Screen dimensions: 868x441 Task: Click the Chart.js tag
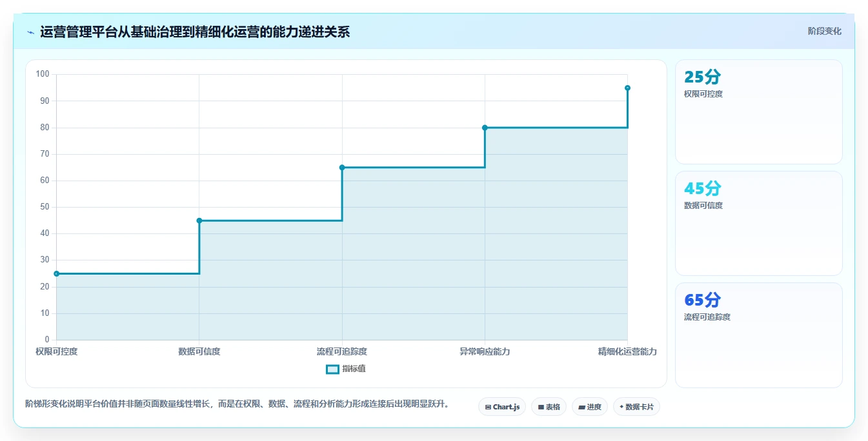pos(502,407)
